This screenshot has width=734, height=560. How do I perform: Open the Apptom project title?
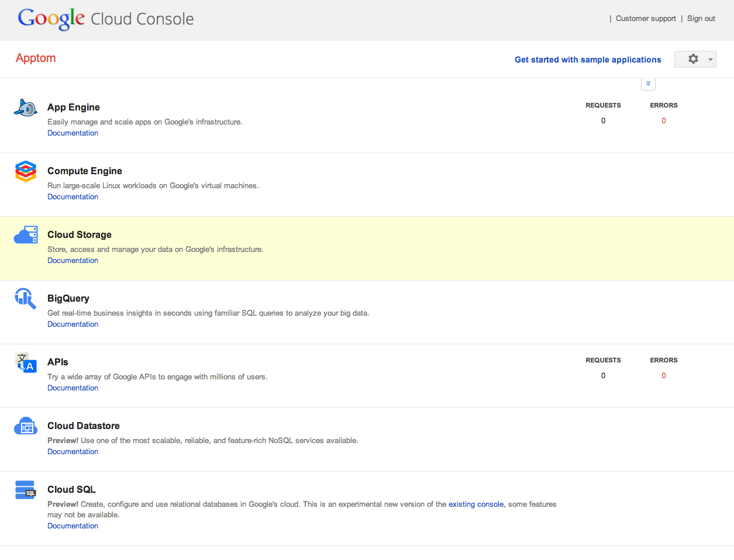(36, 58)
